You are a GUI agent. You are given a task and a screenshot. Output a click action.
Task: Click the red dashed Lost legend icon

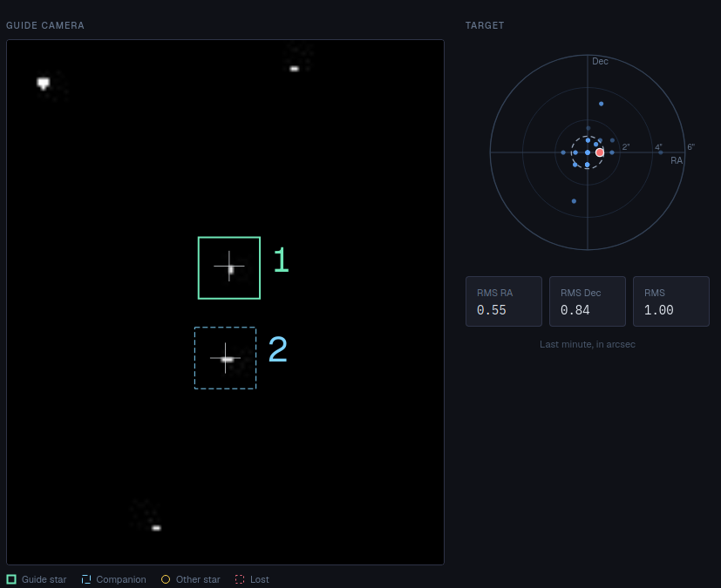(x=240, y=579)
